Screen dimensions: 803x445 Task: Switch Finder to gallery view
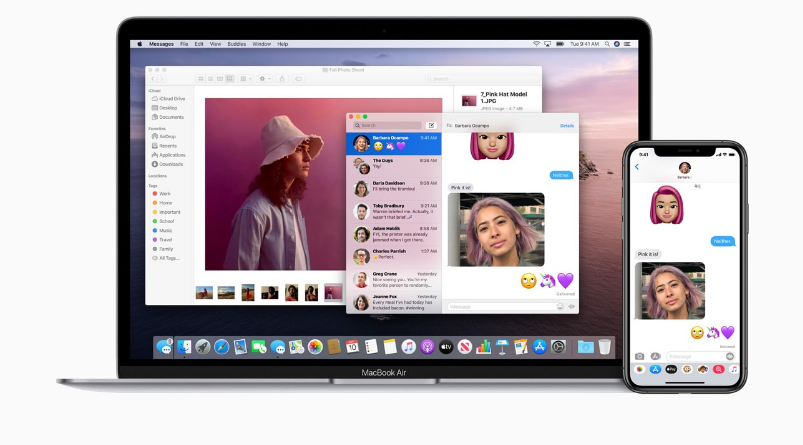pos(229,79)
